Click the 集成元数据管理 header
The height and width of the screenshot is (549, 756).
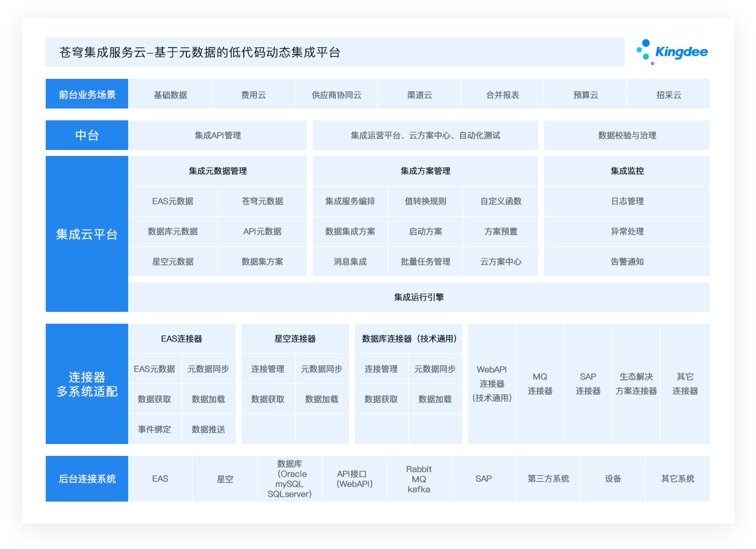coord(218,171)
